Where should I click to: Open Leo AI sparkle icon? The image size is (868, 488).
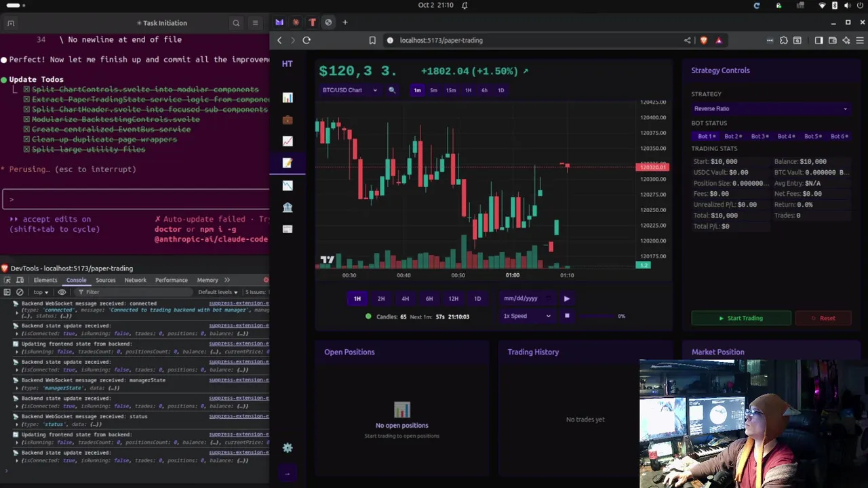click(x=846, y=40)
